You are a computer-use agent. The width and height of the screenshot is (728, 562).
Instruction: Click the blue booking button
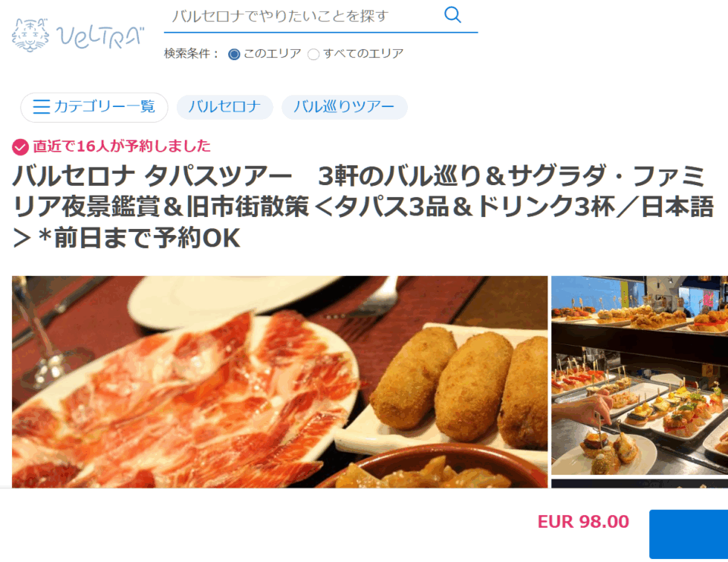point(689,534)
